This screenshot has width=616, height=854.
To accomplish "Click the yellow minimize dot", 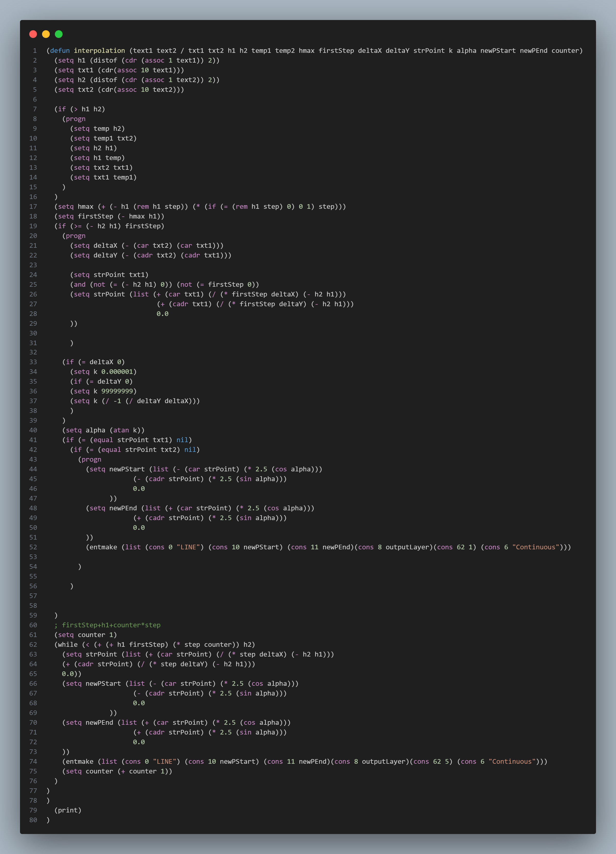I will tap(46, 34).
